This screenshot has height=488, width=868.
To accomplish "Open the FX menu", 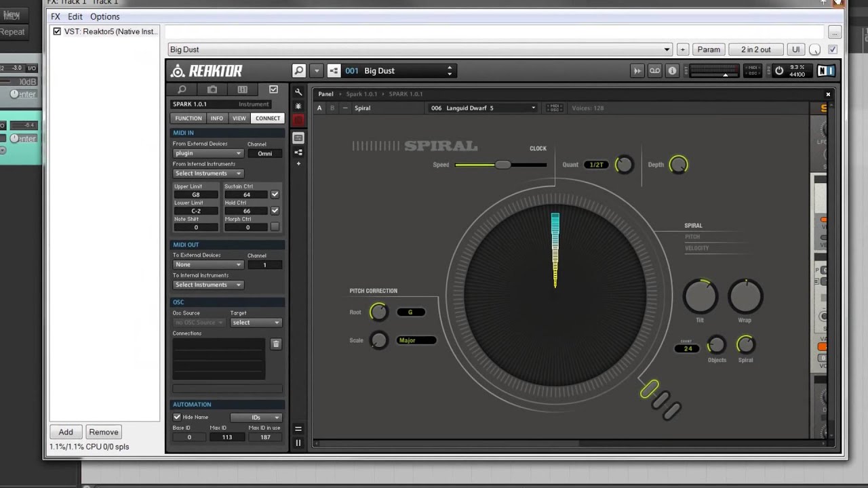I will [56, 16].
